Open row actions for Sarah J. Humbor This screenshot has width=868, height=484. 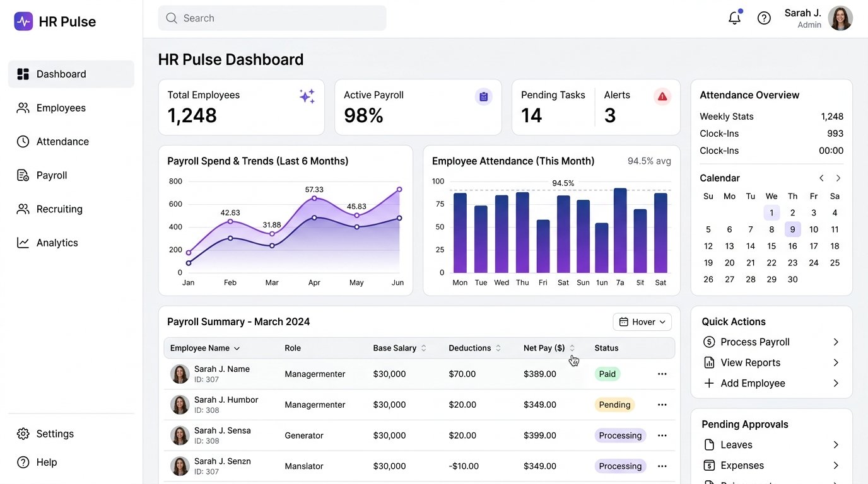[662, 405]
